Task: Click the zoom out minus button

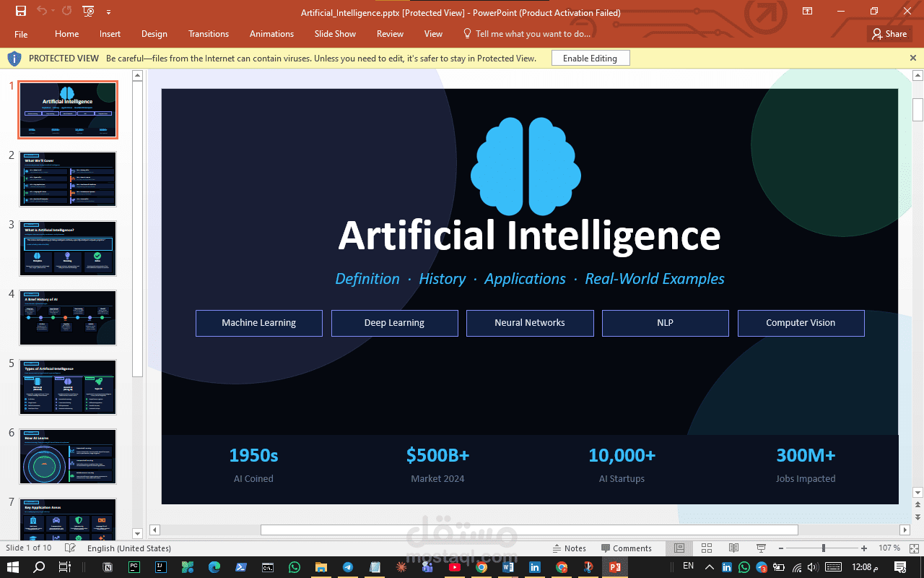Action: [781, 548]
